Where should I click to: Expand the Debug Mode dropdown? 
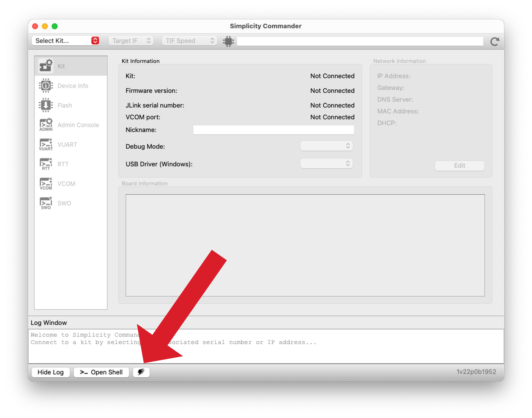[326, 146]
